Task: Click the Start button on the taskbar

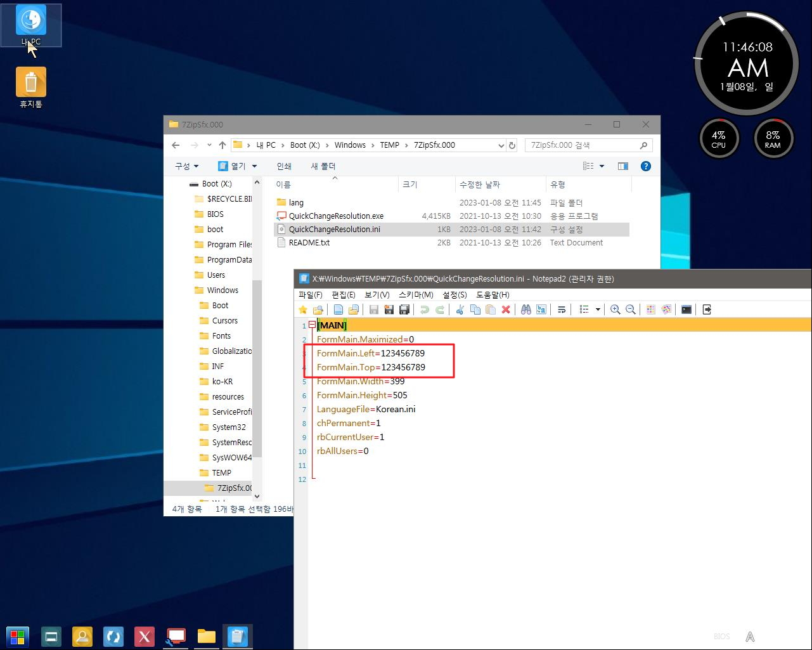Action: (17, 637)
